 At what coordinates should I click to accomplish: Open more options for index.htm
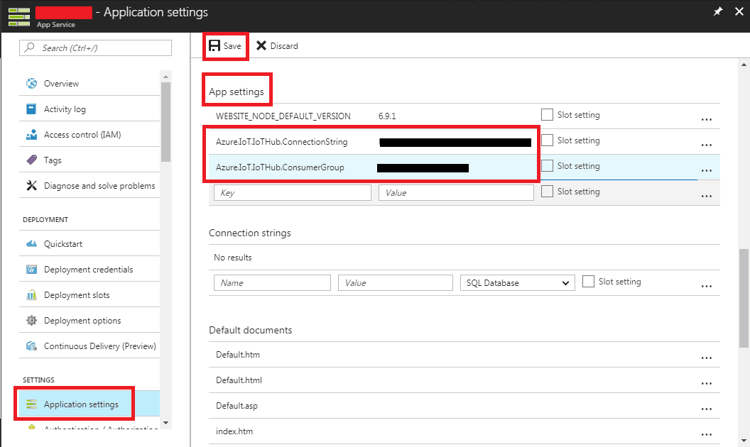tap(706, 434)
